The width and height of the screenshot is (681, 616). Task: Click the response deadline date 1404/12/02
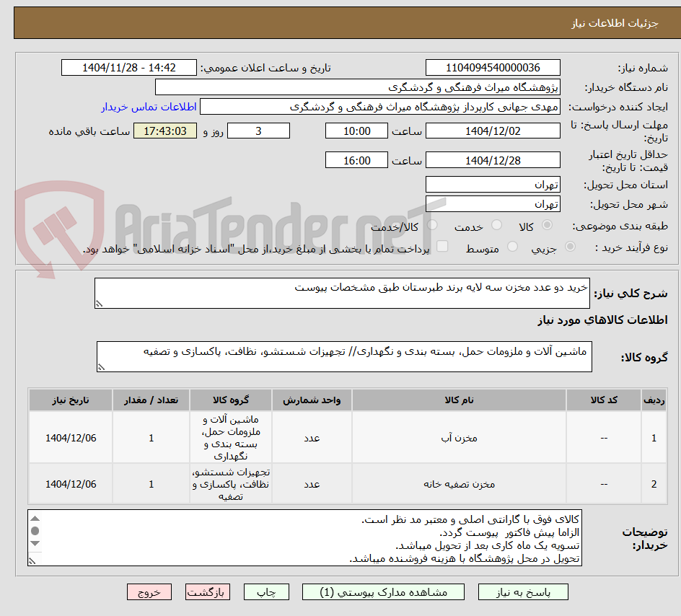pyautogui.click(x=493, y=131)
